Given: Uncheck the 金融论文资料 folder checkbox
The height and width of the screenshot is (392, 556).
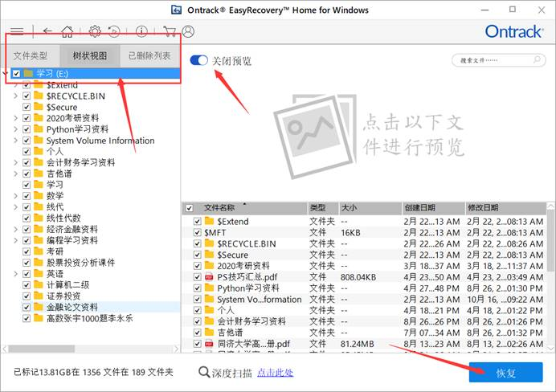Looking at the screenshot, I should click(x=27, y=307).
